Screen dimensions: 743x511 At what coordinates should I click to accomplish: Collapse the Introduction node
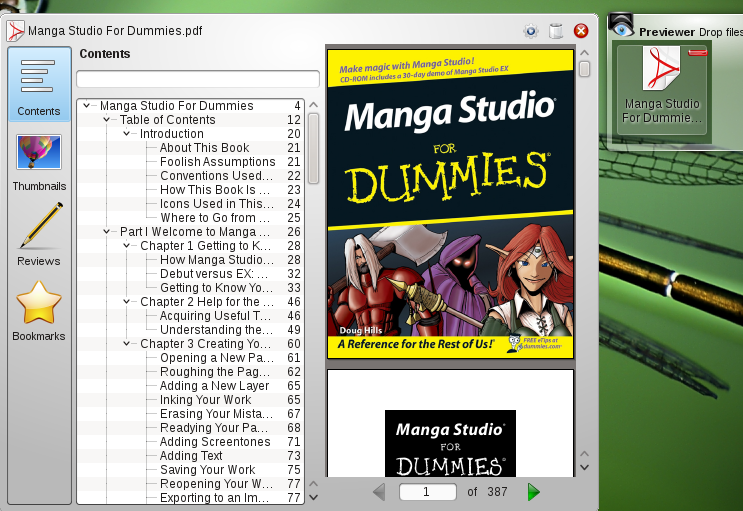tap(126, 134)
